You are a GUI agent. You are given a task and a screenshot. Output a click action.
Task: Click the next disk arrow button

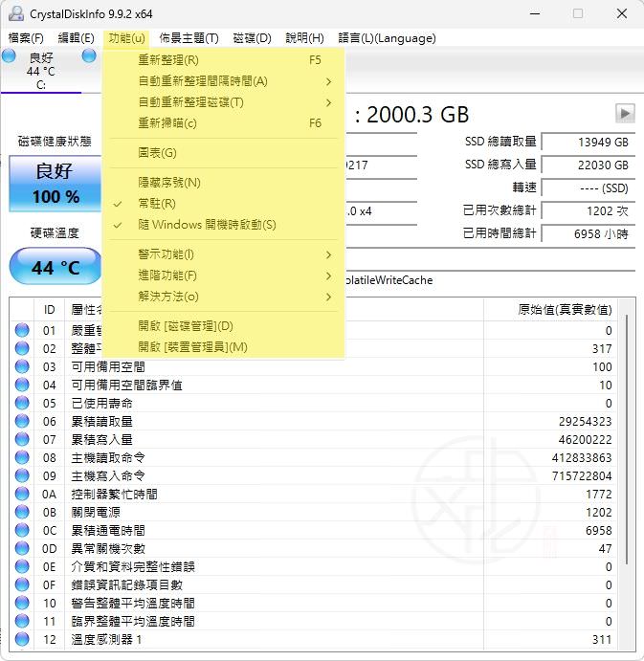pyautogui.click(x=625, y=113)
